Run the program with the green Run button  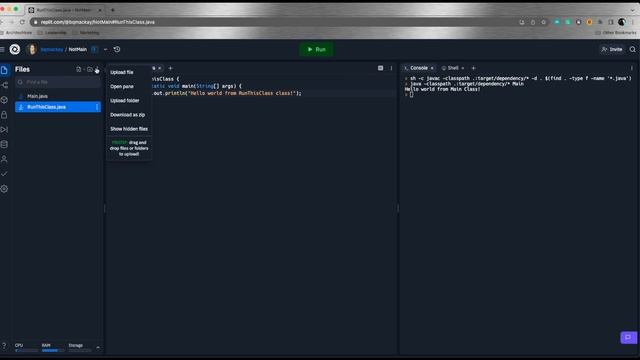[x=316, y=49]
